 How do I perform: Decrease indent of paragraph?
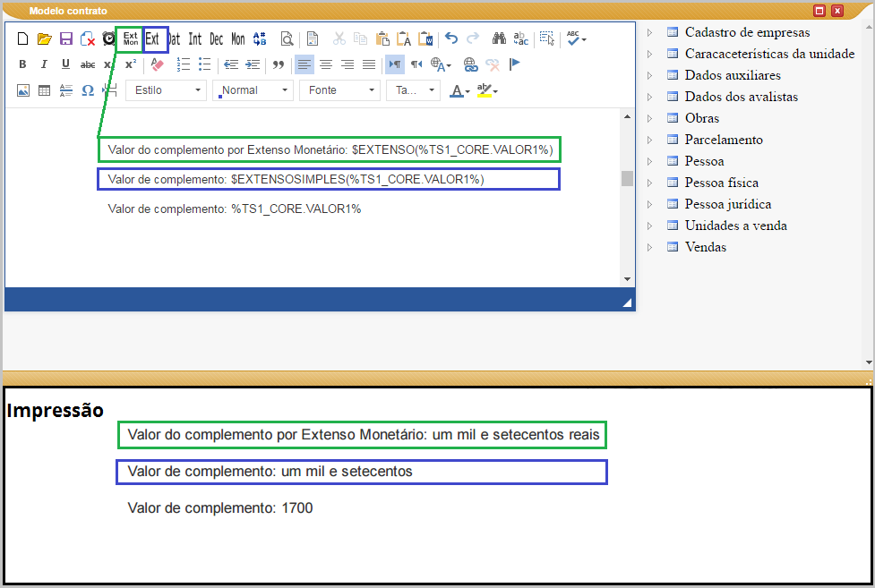231,64
